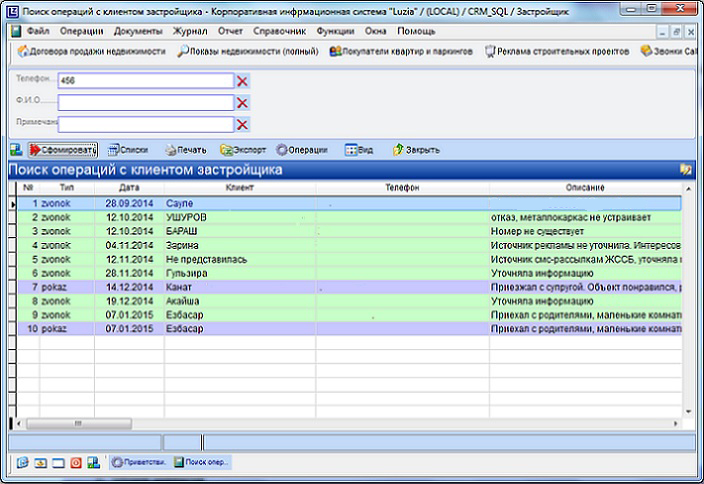Click description 'отказ, металлокаркас не устраивает'
The image size is (704, 484).
click(x=570, y=217)
